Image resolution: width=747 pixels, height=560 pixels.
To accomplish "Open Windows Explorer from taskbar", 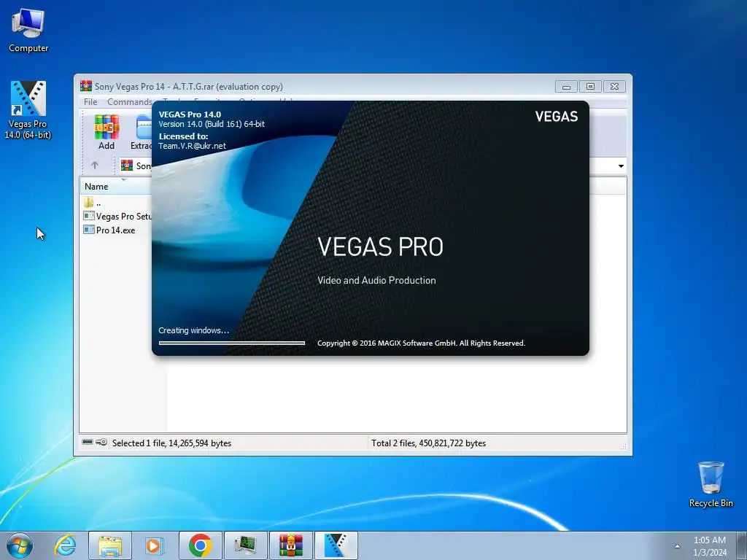I will (x=110, y=545).
